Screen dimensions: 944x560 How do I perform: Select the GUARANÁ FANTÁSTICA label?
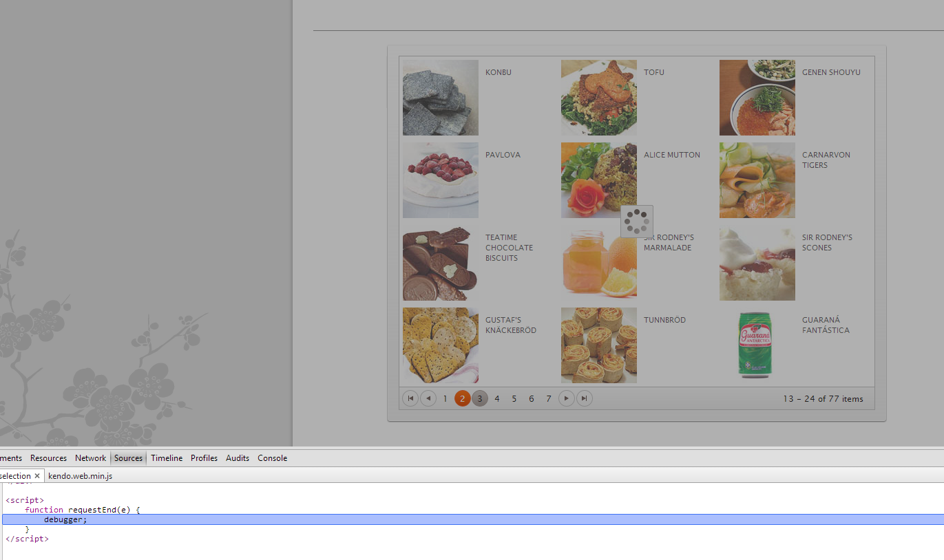(x=826, y=325)
